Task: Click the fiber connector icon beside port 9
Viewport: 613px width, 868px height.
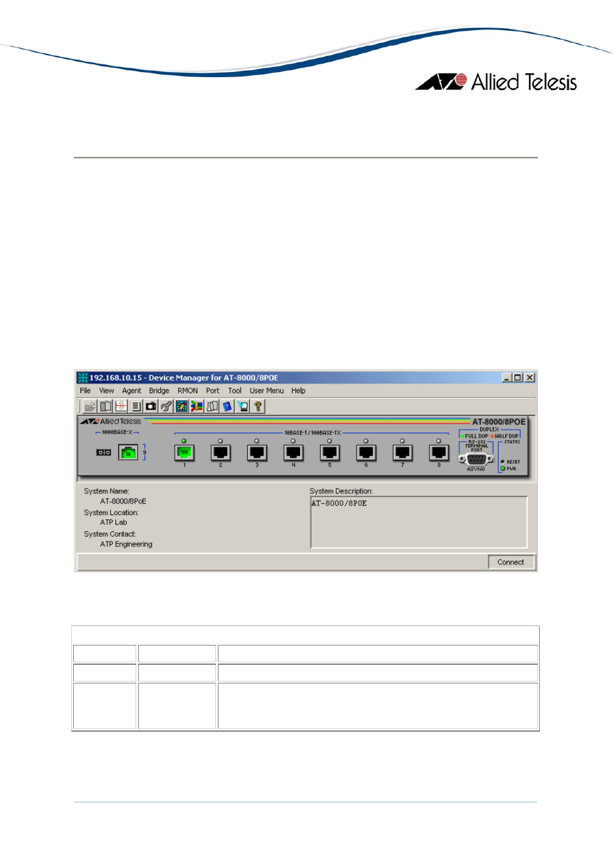Action: pos(103,453)
